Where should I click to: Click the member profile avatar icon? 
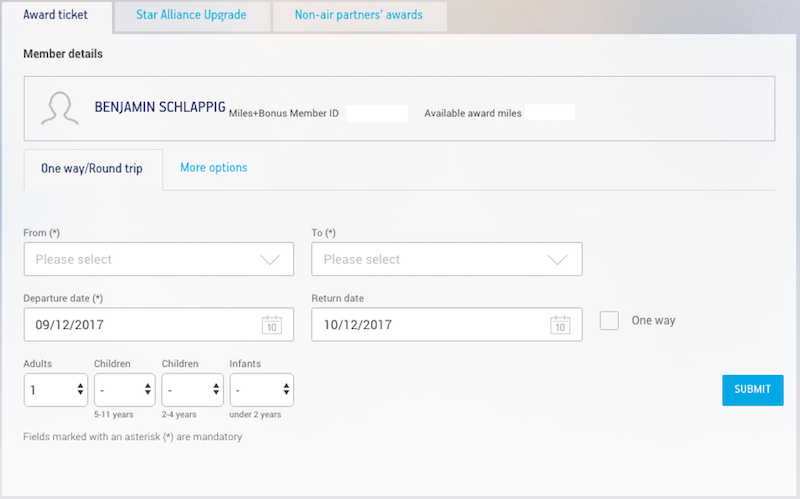click(x=60, y=108)
